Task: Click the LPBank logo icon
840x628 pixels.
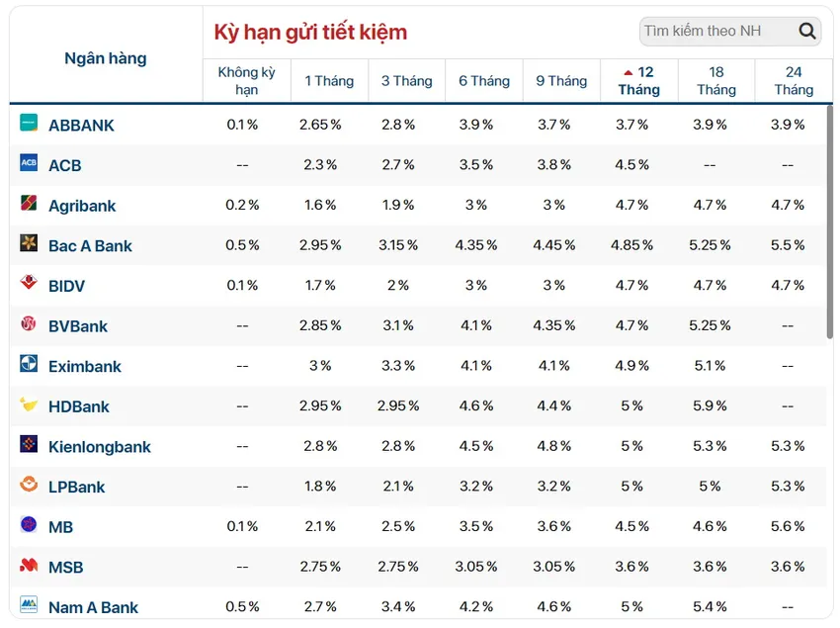Action: click(x=29, y=485)
